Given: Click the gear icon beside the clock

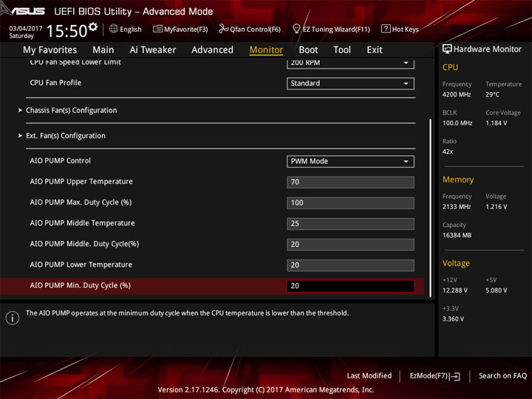Looking at the screenshot, I should (93, 27).
